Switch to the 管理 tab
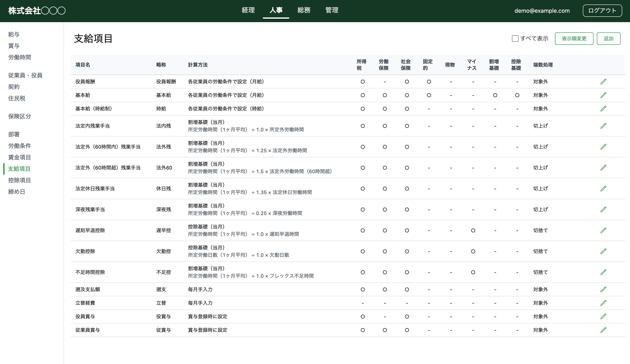630x364 pixels. 332,10
